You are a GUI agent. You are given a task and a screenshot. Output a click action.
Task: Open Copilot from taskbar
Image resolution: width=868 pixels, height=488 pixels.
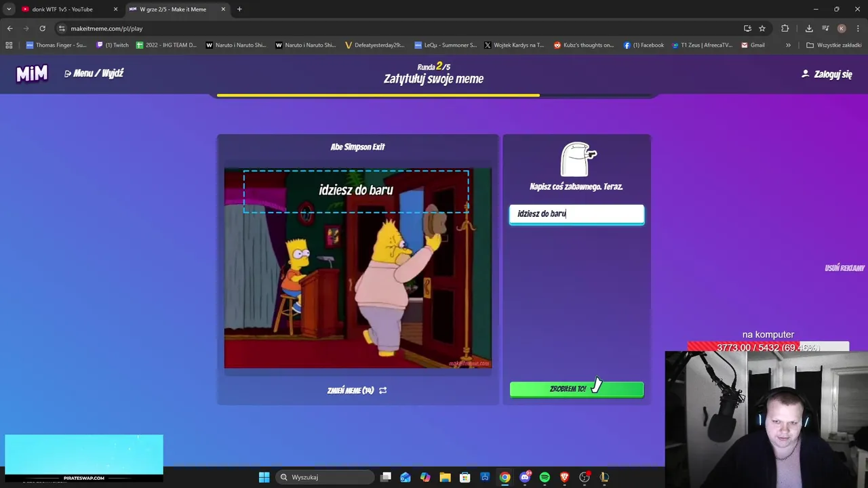pos(425,477)
